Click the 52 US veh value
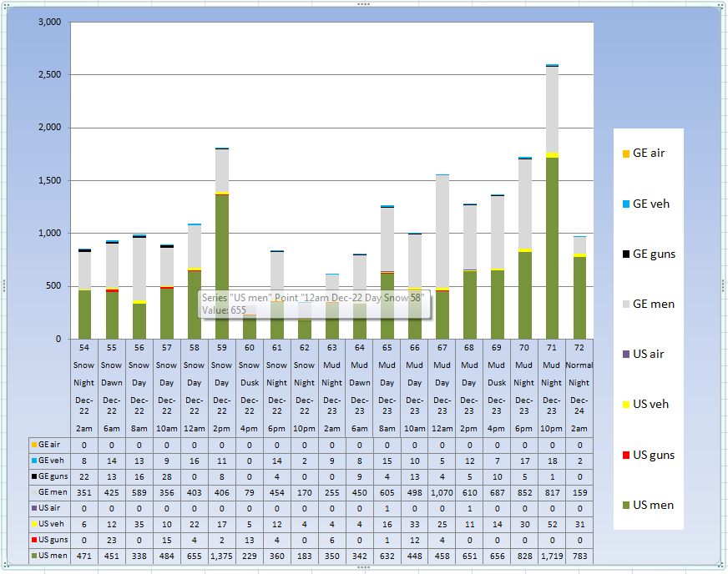The width and height of the screenshot is (728, 574). coord(552,524)
